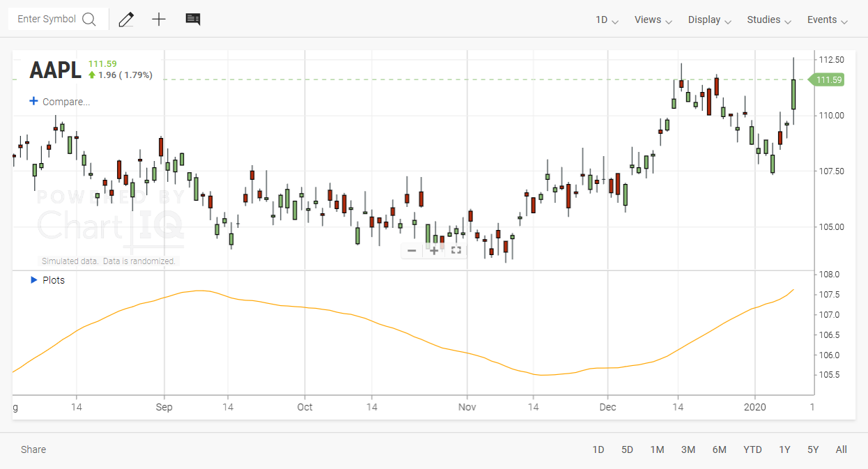The image size is (868, 469).
Task: Click the 112.50 price axis label
Action: coord(832,59)
